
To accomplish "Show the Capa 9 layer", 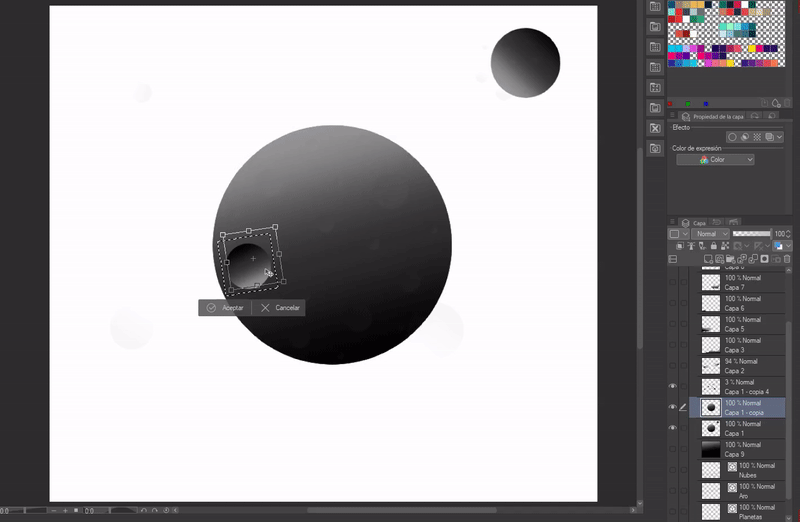I will 672,449.
